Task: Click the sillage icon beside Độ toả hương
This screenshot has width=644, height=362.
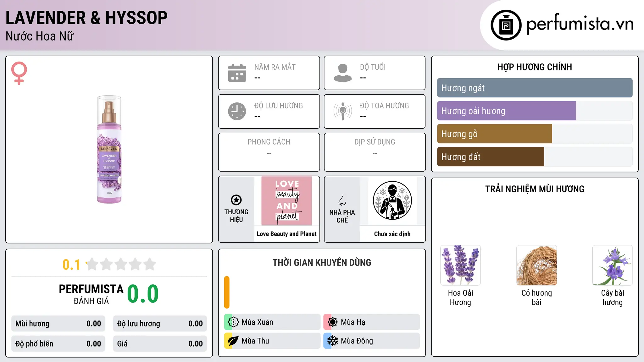Action: click(343, 111)
